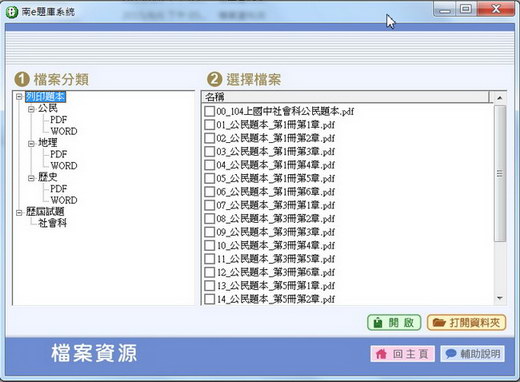This screenshot has height=382, width=520.
Task: Collapse the 歷史 tree node
Action: click(x=31, y=178)
